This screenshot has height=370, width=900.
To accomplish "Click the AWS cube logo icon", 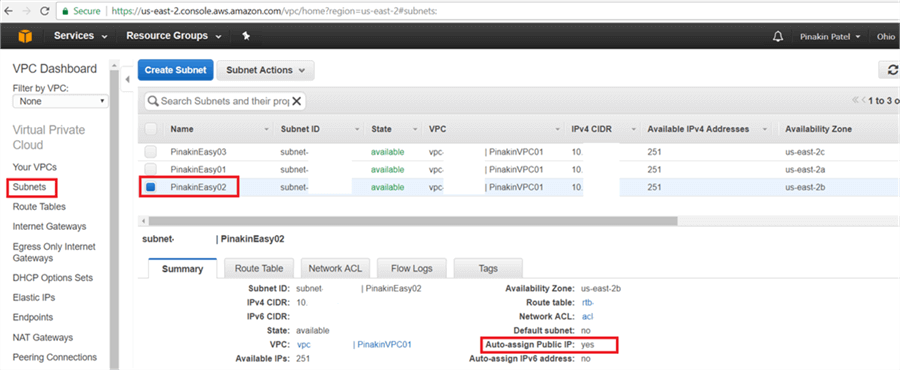I will [x=25, y=36].
